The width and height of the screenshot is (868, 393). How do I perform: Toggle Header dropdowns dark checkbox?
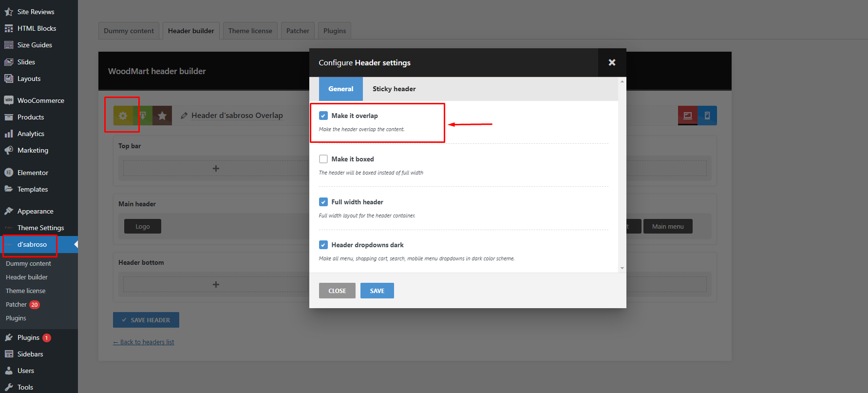323,245
